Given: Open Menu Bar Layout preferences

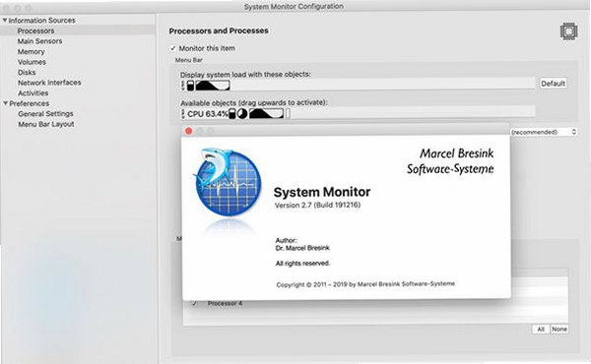Looking at the screenshot, I should coord(46,124).
